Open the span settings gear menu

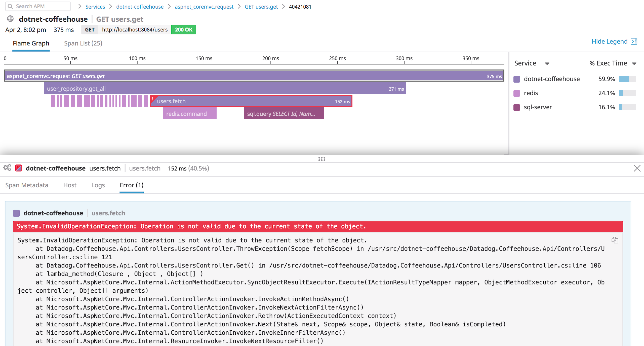(x=7, y=168)
